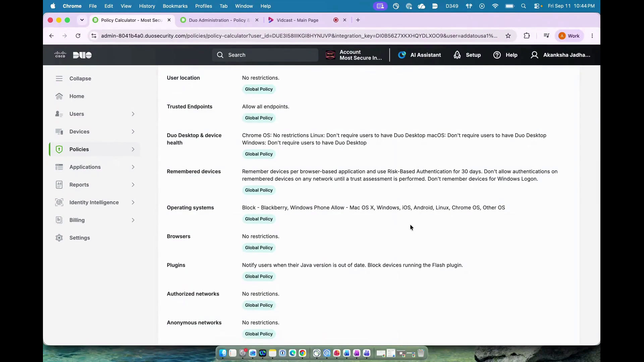Open the Bookmarks menu
Image resolution: width=644 pixels, height=362 pixels.
click(x=175, y=6)
